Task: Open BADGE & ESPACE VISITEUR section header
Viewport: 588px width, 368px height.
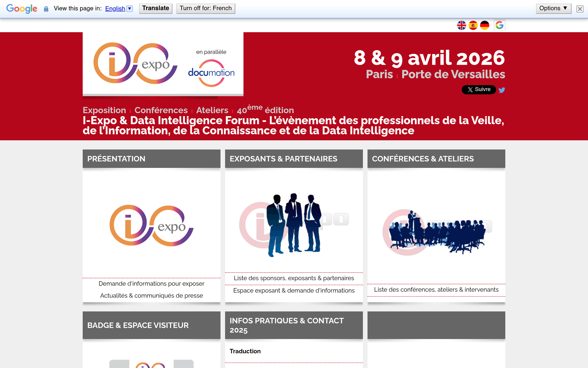Action: [x=152, y=325]
